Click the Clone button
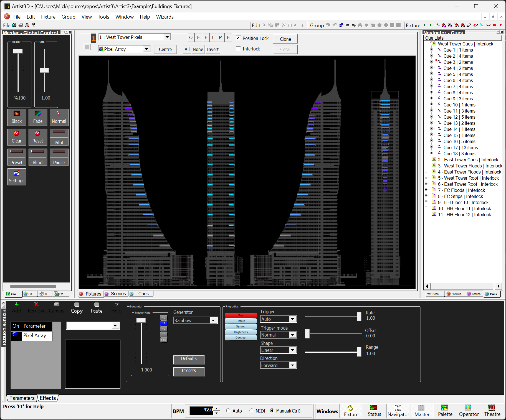 point(285,39)
